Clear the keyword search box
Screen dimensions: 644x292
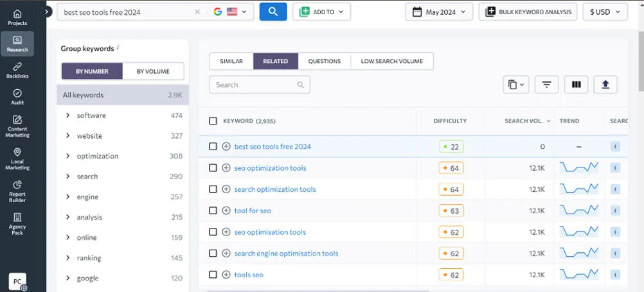click(197, 12)
